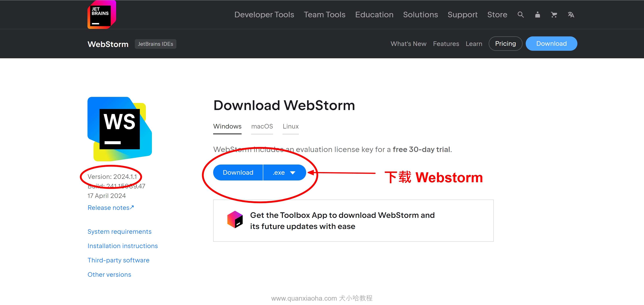Select the Windows download tab
644x305 pixels.
[227, 127]
